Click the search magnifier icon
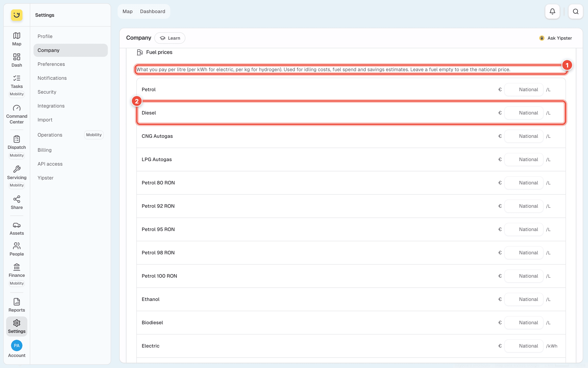 click(576, 11)
